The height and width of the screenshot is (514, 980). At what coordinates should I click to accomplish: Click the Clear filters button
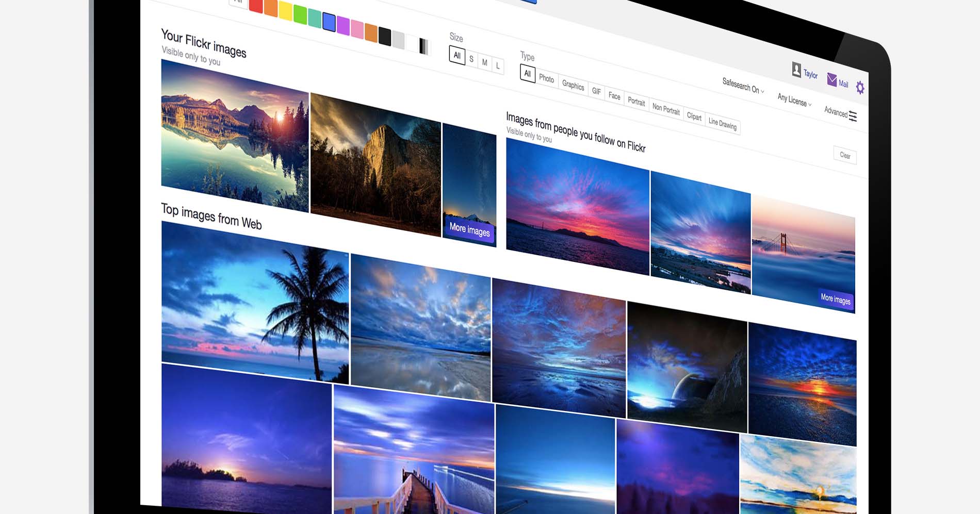[845, 155]
